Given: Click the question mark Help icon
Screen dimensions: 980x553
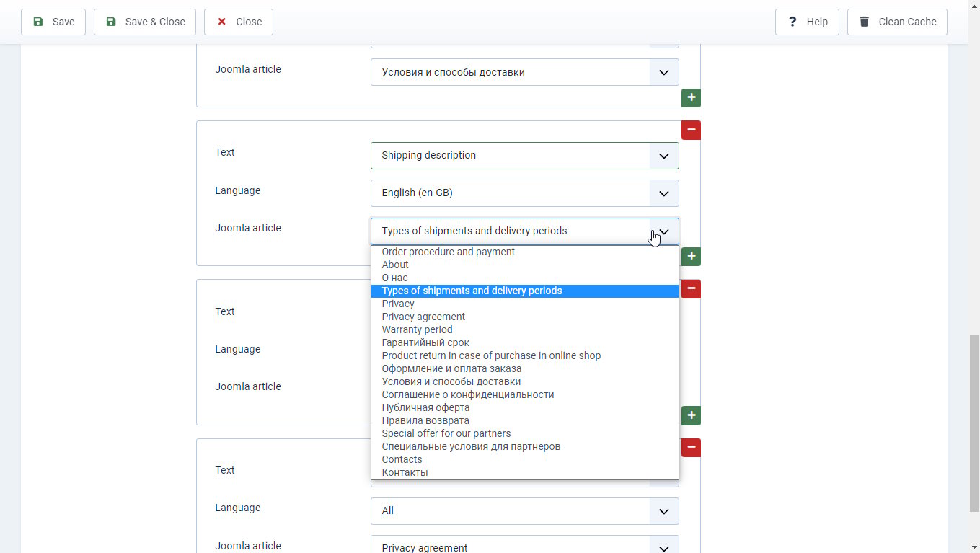Looking at the screenshot, I should 793,22.
